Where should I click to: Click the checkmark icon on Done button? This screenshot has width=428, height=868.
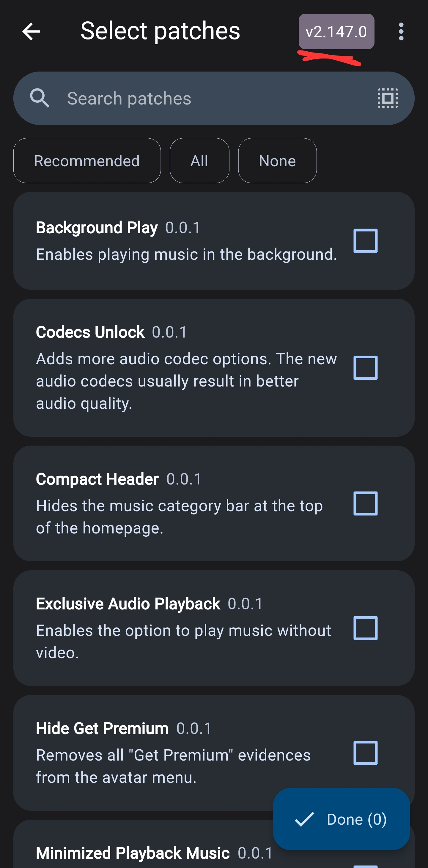[305, 820]
